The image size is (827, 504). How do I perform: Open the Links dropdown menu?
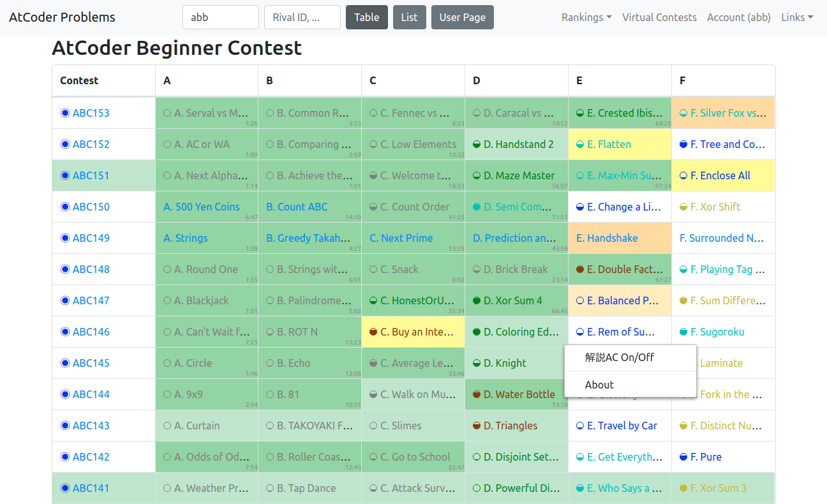[x=796, y=17]
